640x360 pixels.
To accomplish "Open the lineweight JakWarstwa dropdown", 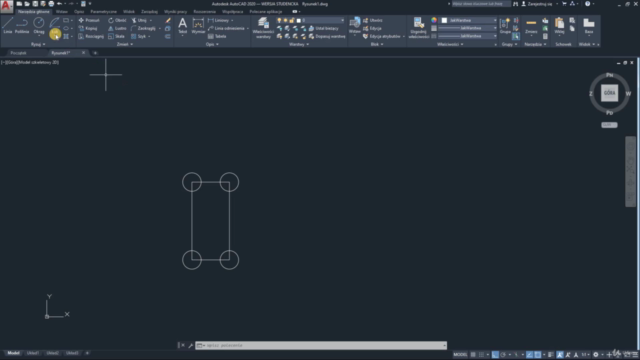I will tap(468, 28).
